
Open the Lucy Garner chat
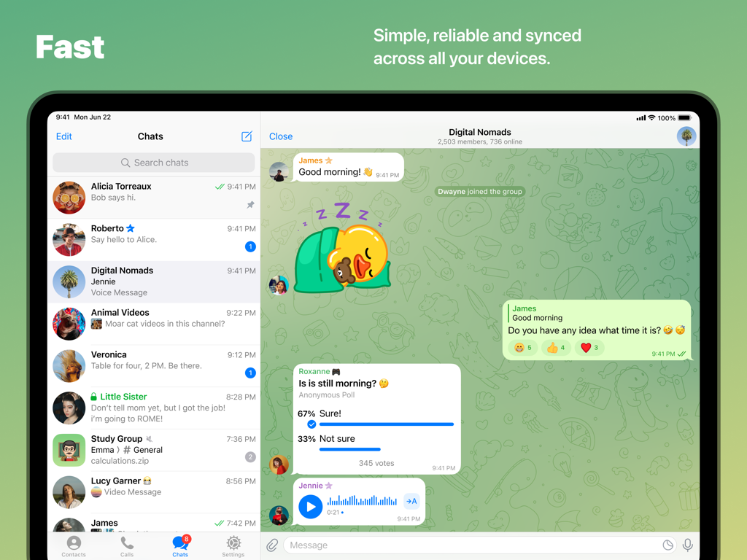click(154, 492)
